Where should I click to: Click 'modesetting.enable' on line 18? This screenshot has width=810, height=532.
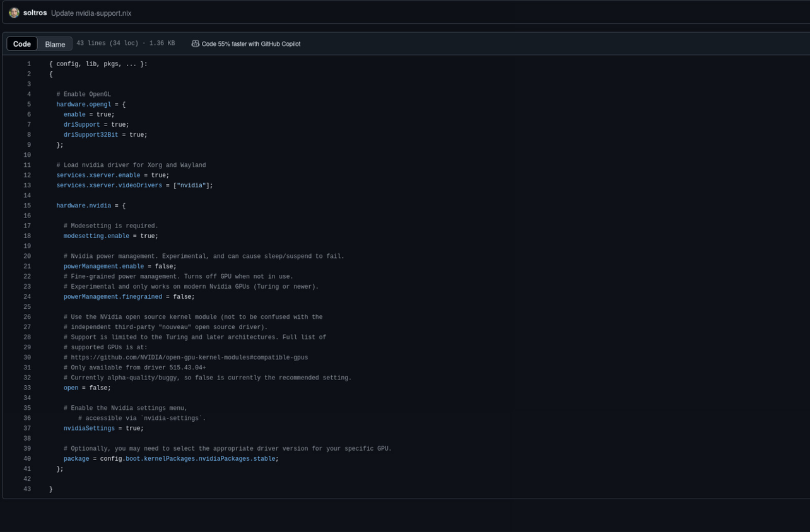point(97,236)
